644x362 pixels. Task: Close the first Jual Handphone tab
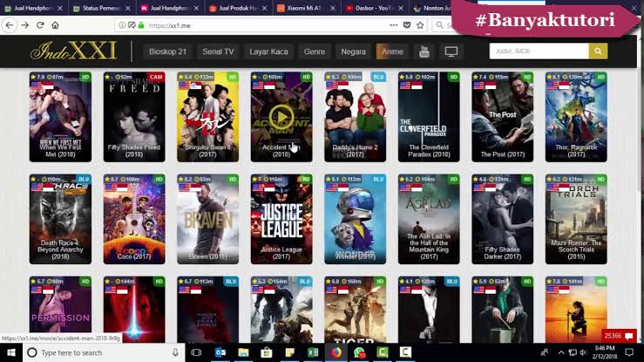[x=60, y=8]
